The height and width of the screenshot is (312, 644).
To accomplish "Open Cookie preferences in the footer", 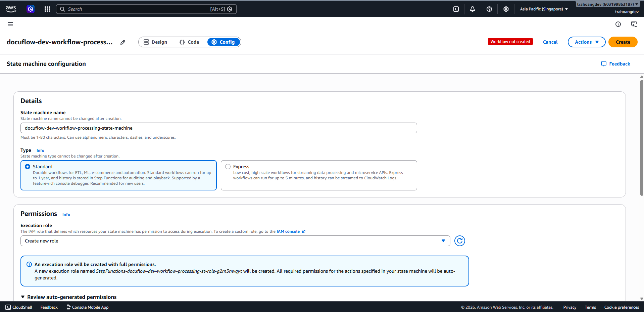I will [x=622, y=307].
